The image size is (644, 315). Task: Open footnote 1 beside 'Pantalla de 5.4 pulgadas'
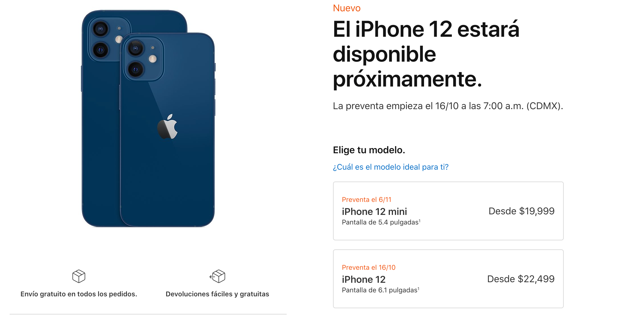point(420,221)
